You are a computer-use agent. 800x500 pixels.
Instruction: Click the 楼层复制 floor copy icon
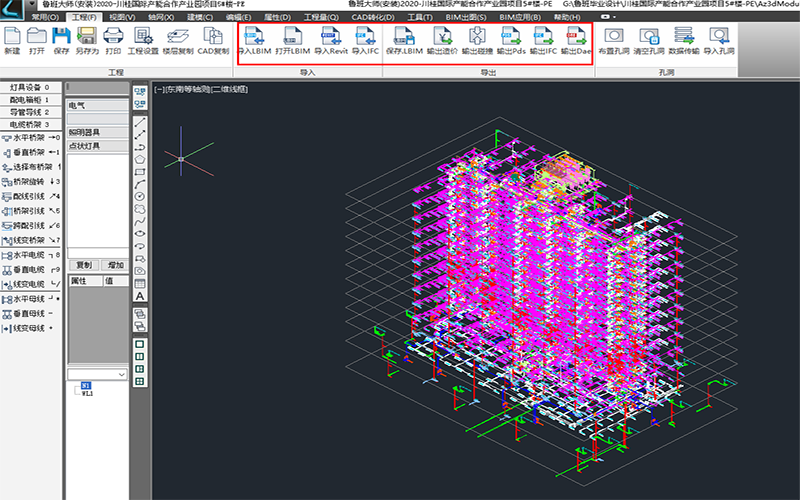178,41
